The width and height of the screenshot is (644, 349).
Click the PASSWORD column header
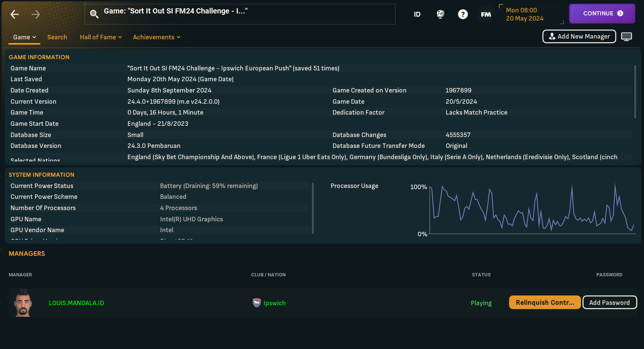click(x=610, y=274)
